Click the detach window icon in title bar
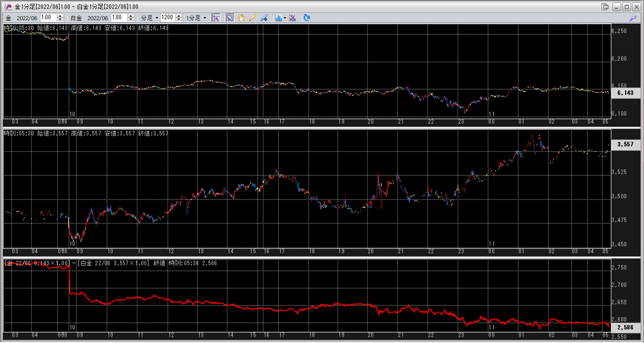644x343 pixels. tap(605, 6)
